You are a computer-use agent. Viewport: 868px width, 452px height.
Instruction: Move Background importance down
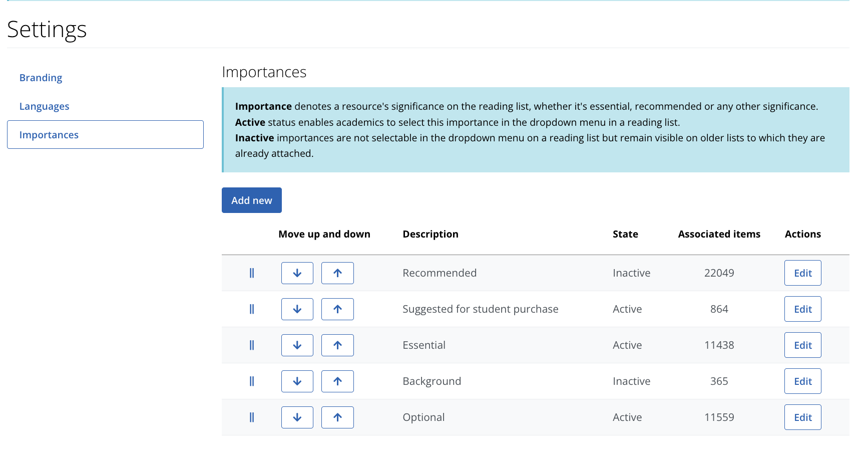[297, 381]
